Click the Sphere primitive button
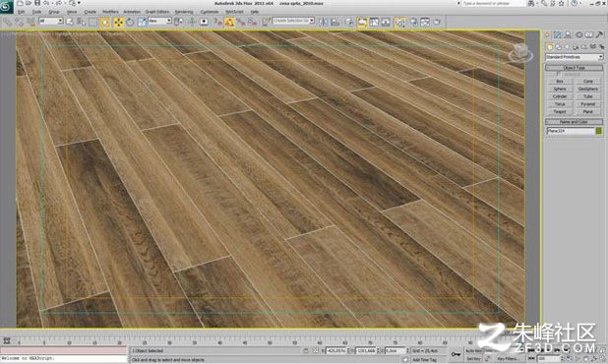Screen dimensions: 608x364 (x=560, y=89)
